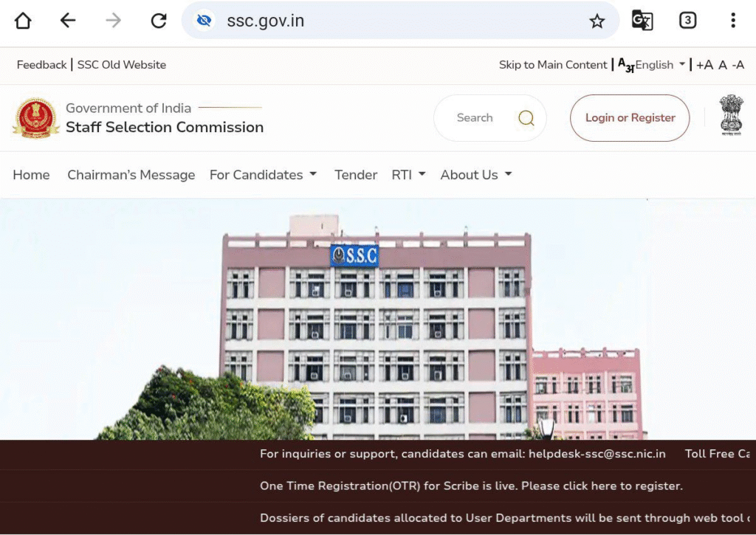Increase font size with +A
The image size is (756, 535).
[x=704, y=65]
